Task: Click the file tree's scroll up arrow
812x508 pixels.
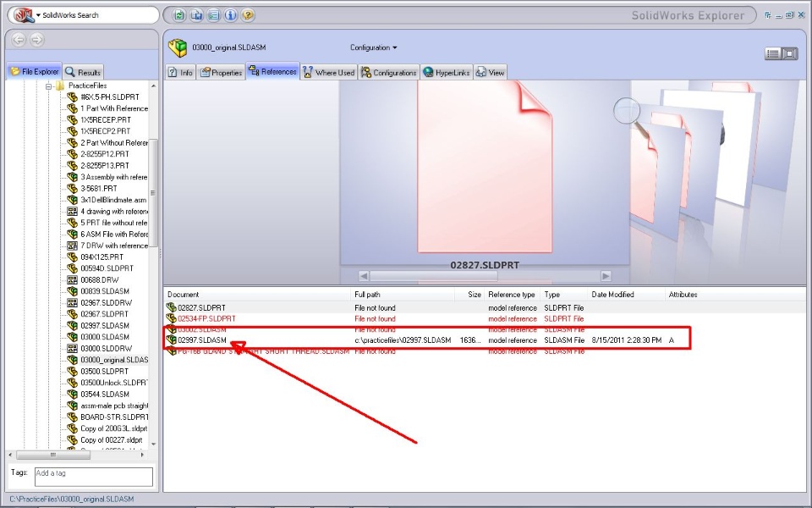Action: (153, 86)
